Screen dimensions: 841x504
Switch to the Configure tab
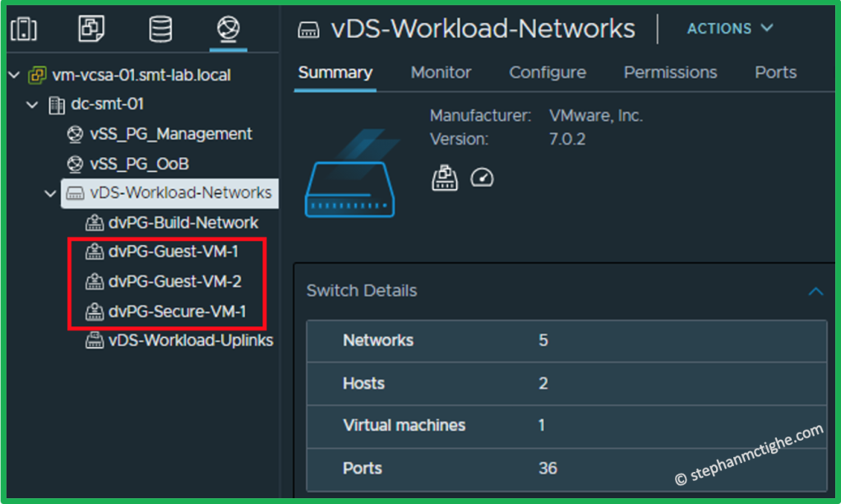(x=548, y=72)
